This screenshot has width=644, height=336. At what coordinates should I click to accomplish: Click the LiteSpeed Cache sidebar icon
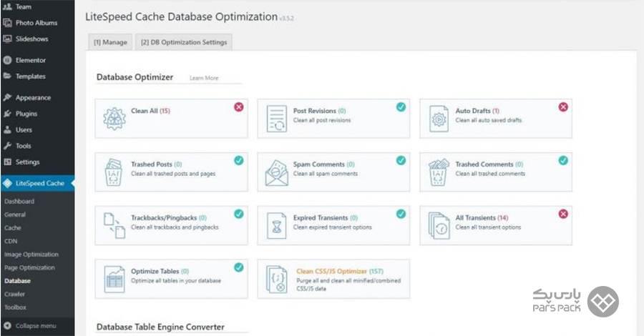point(7,184)
